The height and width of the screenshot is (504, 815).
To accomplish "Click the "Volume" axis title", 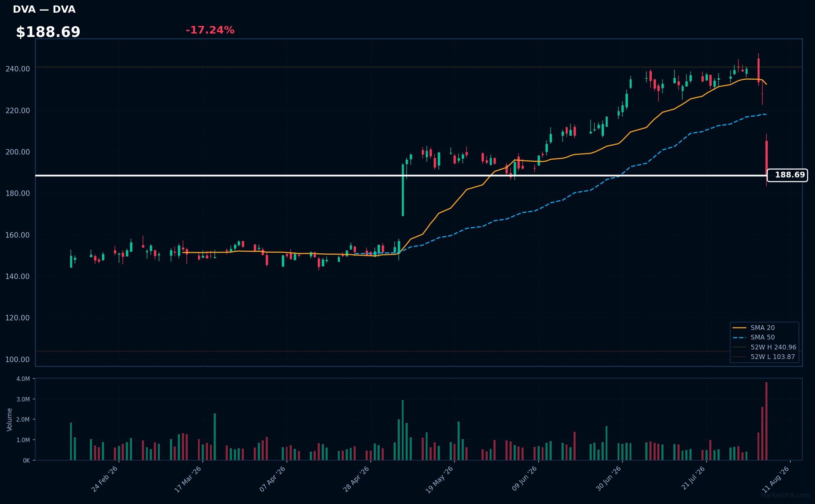I will click(10, 420).
